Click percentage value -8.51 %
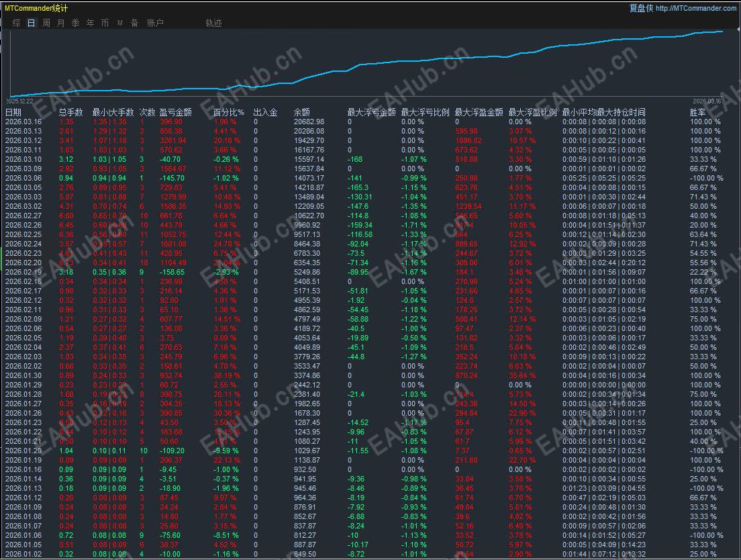This screenshot has width=741, height=560. pyautogui.click(x=226, y=535)
